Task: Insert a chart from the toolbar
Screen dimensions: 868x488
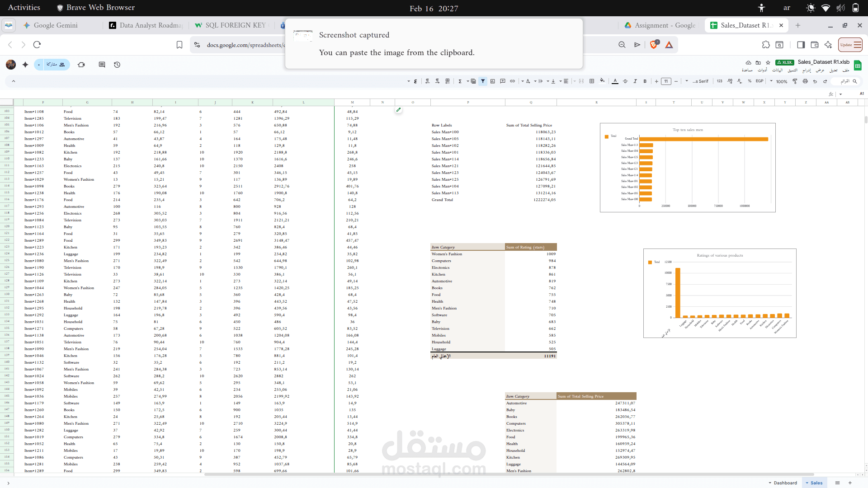Action: (x=493, y=81)
